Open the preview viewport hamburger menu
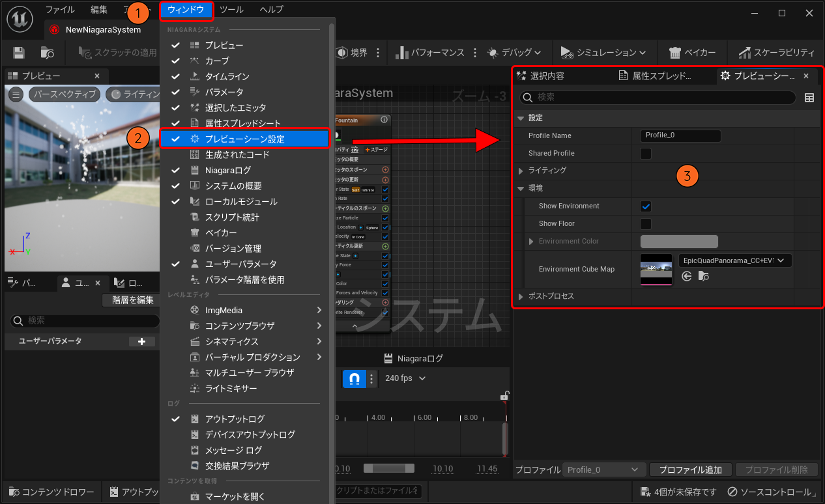This screenshot has width=825, height=504. click(x=16, y=94)
